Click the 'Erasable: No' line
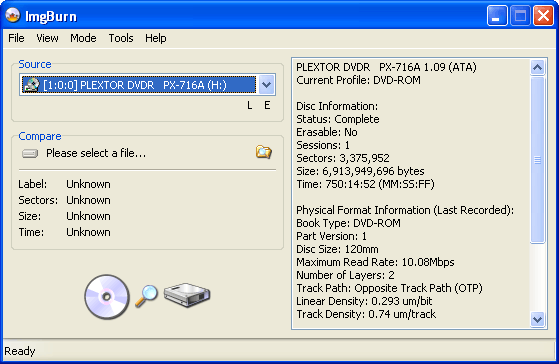Image resolution: width=559 pixels, height=364 pixels. coord(327,132)
